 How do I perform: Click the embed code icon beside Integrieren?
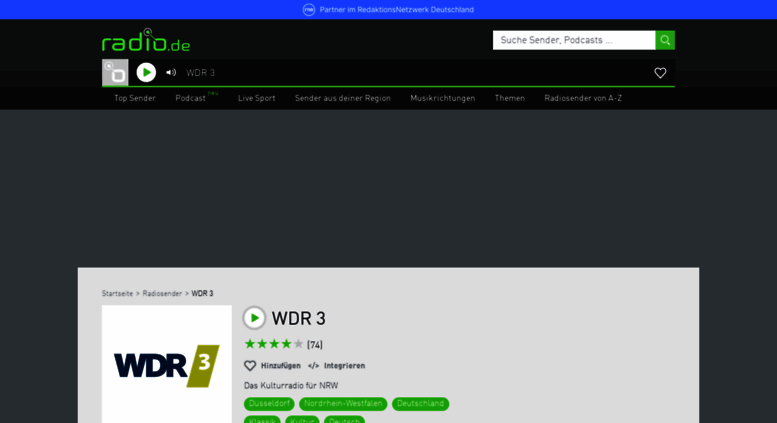[x=313, y=366]
